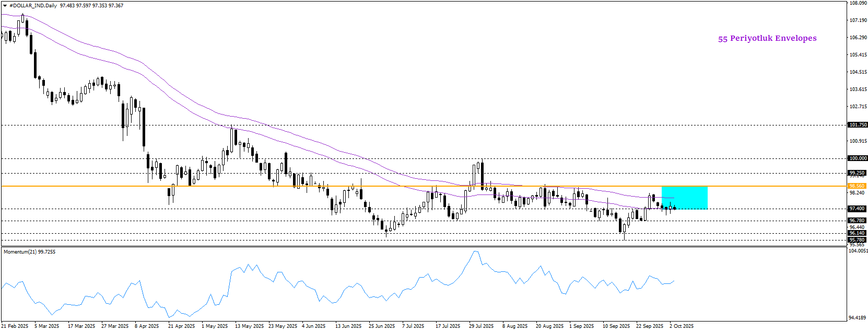
Task: Click the 104.0051 momentum scale value
Action: pos(858,251)
